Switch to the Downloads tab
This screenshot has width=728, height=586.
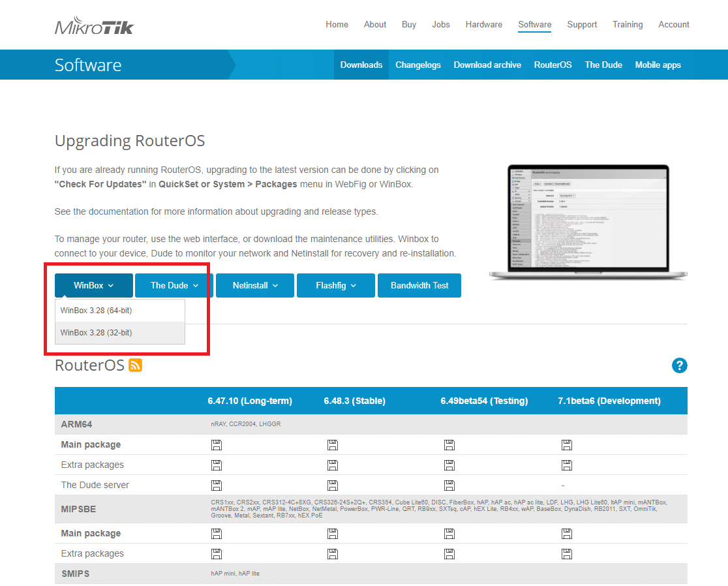361,65
